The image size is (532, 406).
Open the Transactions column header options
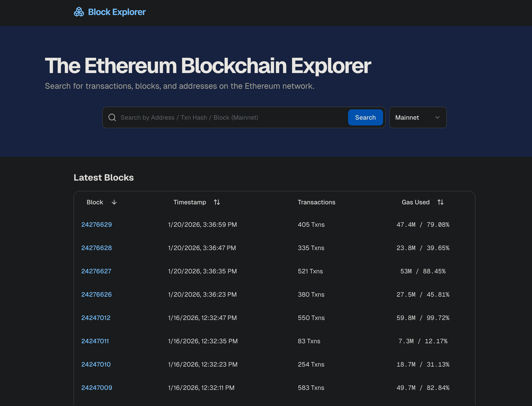click(x=316, y=202)
